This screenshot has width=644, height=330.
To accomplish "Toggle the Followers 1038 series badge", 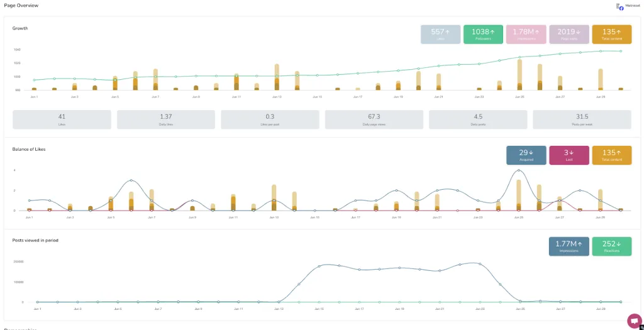I will coord(483,34).
